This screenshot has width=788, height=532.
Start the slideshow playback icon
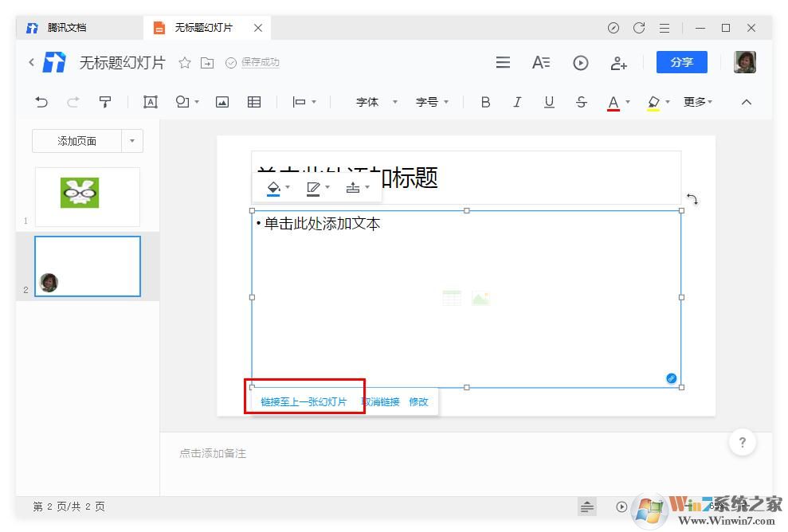[x=580, y=62]
